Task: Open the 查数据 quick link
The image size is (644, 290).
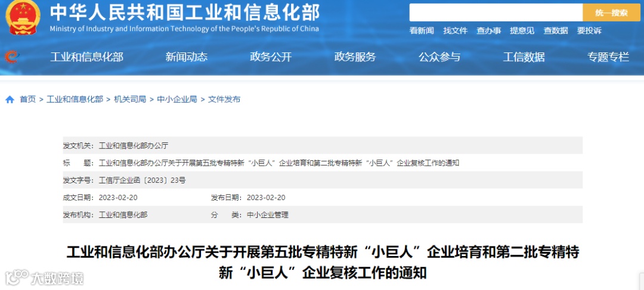Action: pos(556,30)
